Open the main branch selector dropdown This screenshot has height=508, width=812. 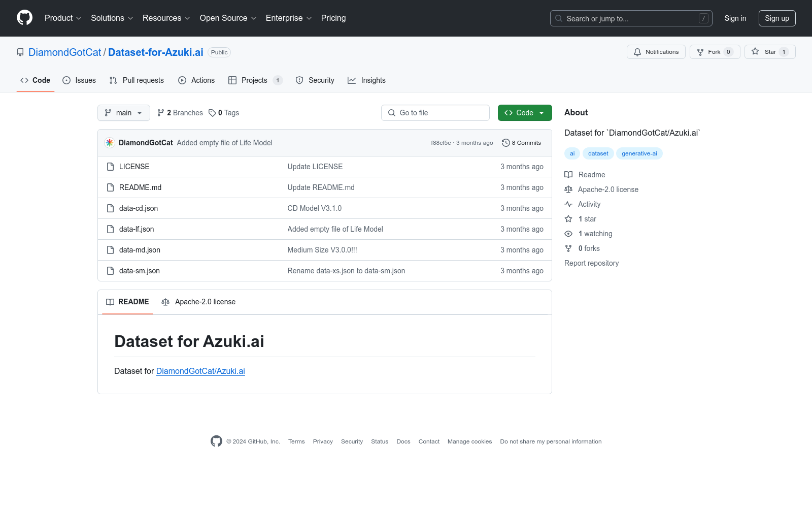pos(124,113)
